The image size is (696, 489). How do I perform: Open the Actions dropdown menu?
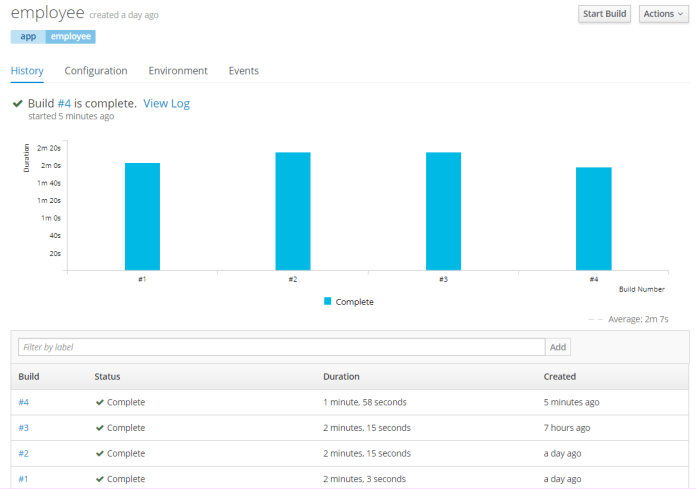[x=663, y=14]
